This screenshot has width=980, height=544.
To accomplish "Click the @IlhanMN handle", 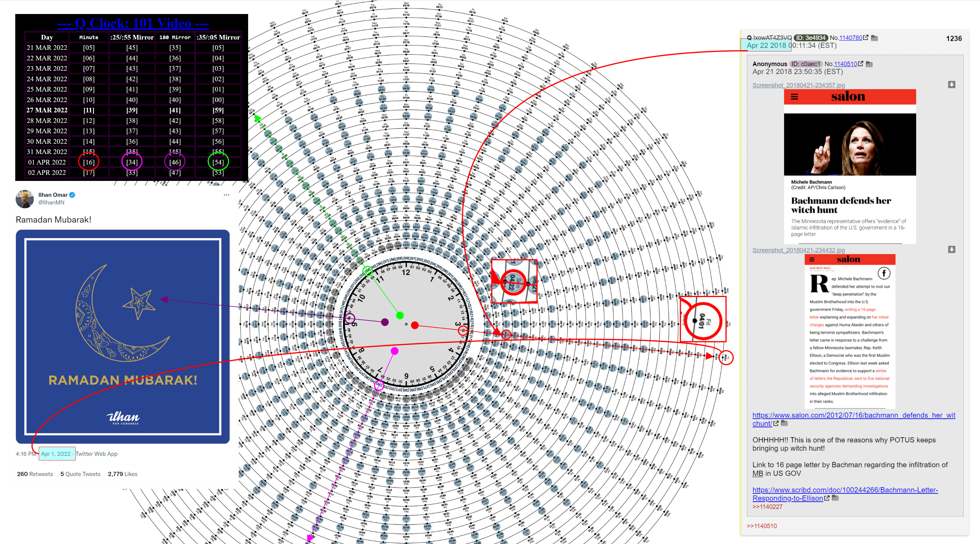I will (51, 202).
